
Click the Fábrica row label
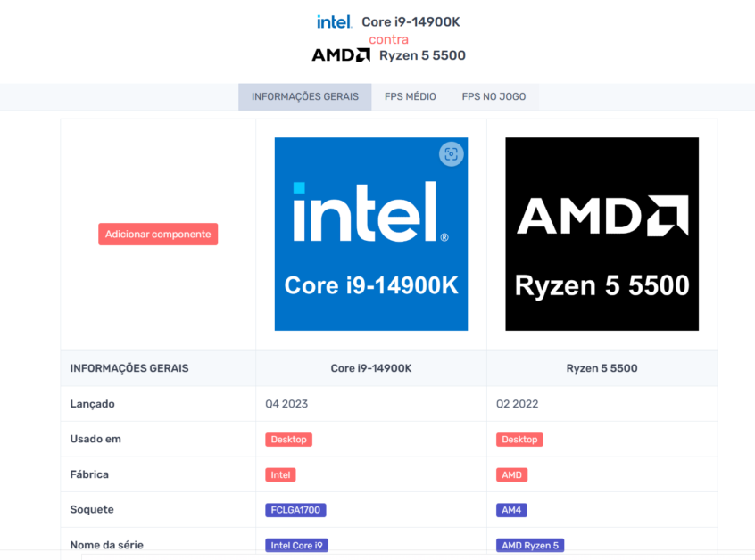89,475
